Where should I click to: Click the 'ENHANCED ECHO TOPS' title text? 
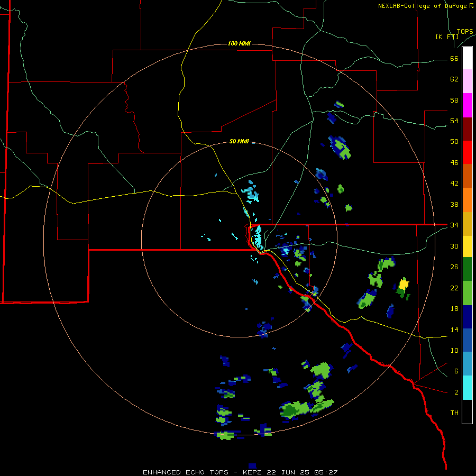(186, 472)
